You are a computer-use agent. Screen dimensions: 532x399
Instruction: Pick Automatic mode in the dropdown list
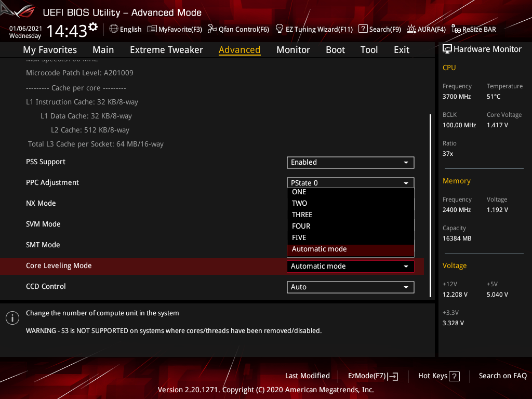pyautogui.click(x=350, y=249)
